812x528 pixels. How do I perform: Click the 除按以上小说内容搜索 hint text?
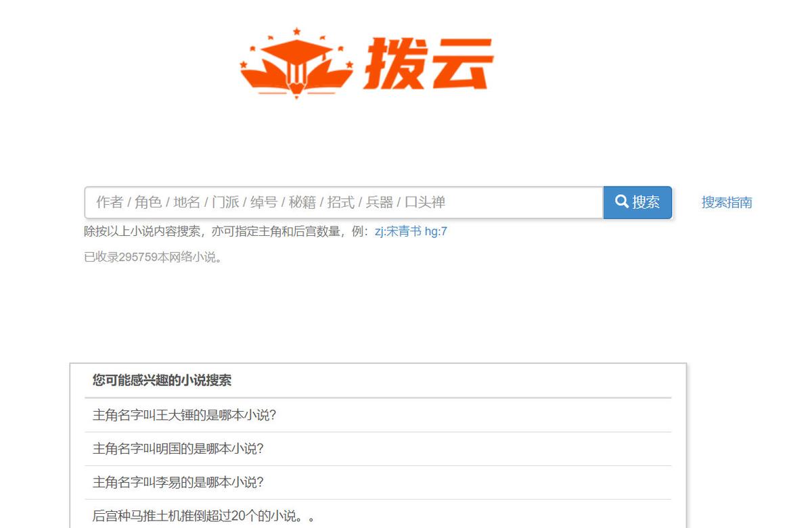tap(228, 231)
